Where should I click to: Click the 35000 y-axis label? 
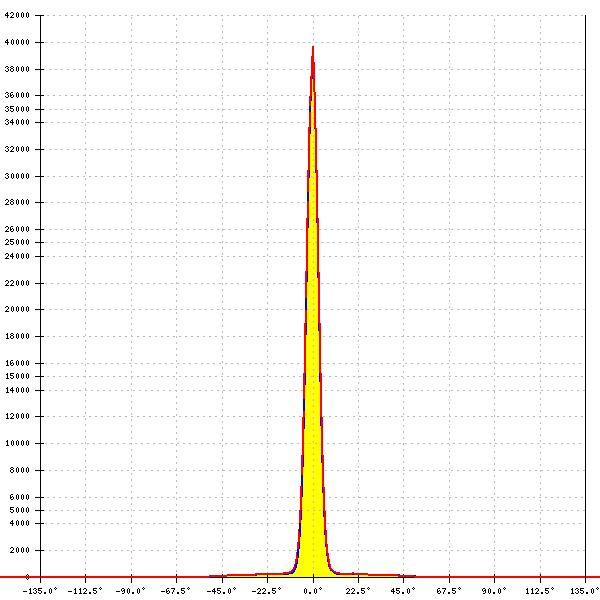tap(17, 109)
